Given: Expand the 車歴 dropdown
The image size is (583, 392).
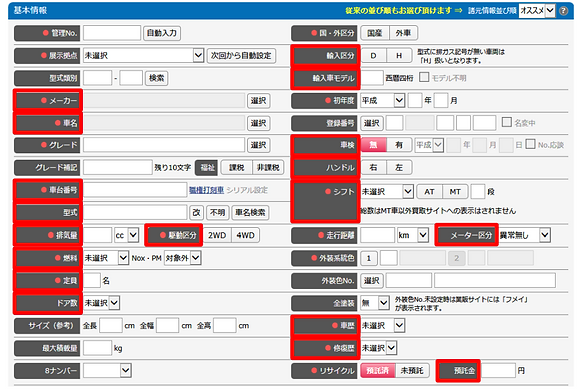Looking at the screenshot, I should pos(383,325).
